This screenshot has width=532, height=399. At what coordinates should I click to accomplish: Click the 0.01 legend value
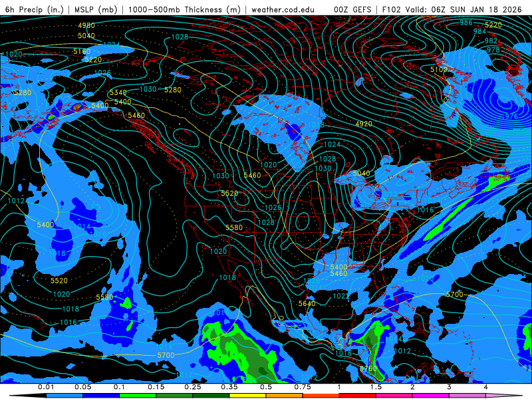[x=46, y=387]
